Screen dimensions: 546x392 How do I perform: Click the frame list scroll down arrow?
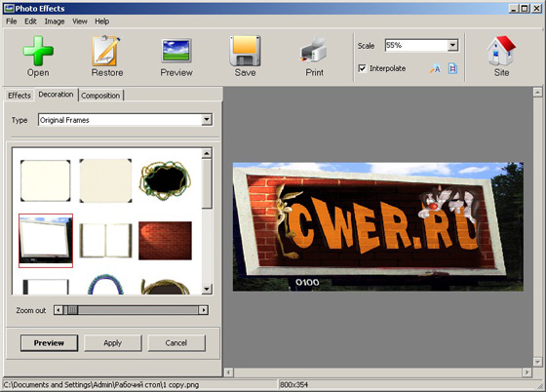coord(207,289)
